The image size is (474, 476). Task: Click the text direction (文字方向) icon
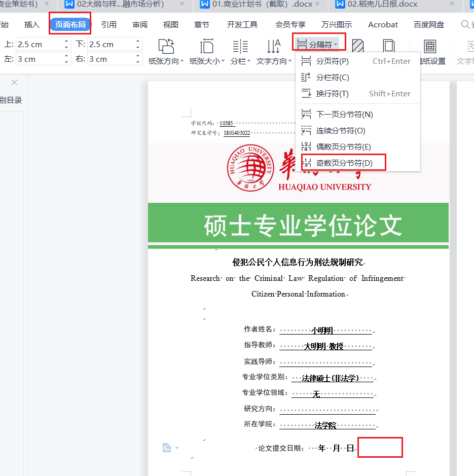274,47
